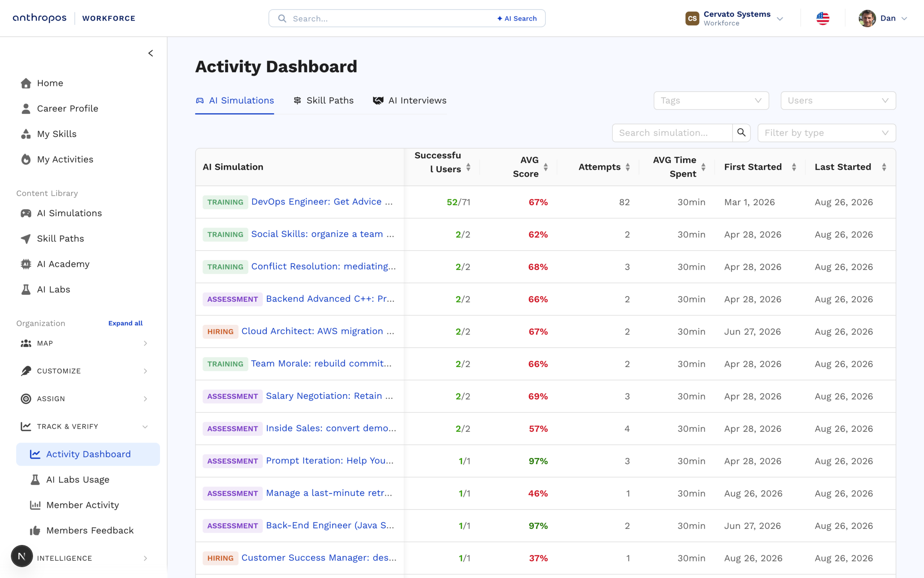Screen dimensions: 924x578
Task: Click the My Skills shapes icon
Action: tap(26, 134)
